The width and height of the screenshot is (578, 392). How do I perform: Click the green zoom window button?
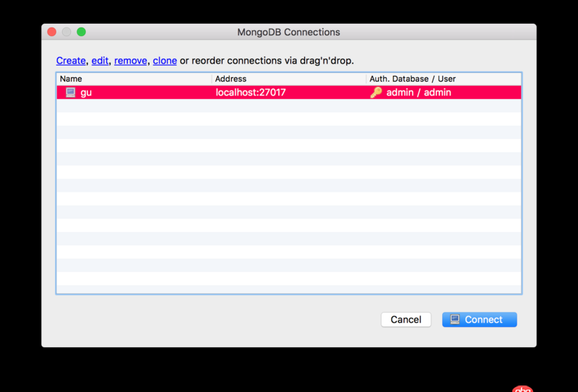point(81,32)
